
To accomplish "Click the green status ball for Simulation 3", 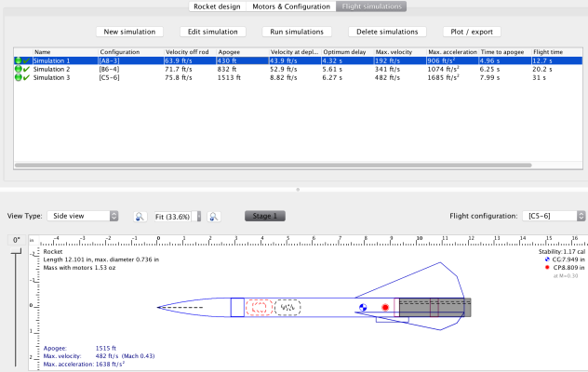I will click(x=18, y=78).
